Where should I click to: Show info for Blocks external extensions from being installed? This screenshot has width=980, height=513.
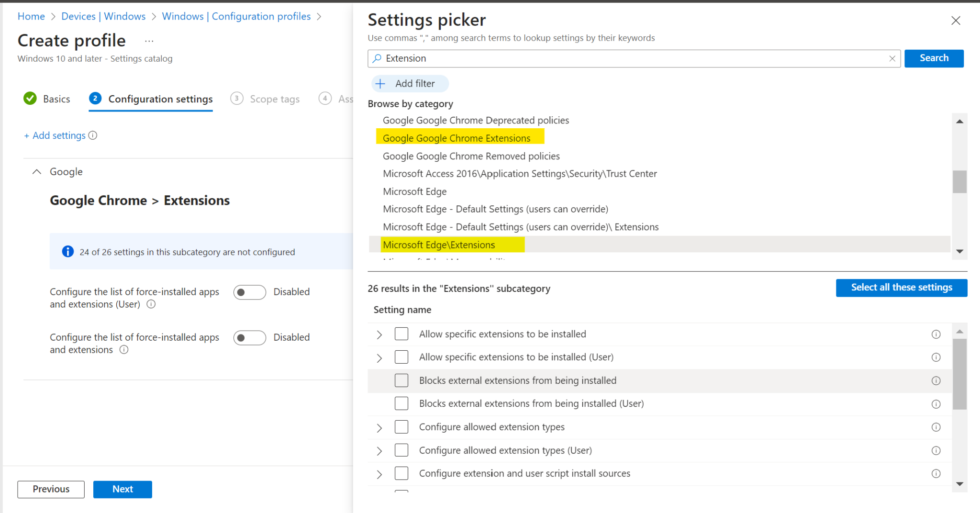click(936, 381)
